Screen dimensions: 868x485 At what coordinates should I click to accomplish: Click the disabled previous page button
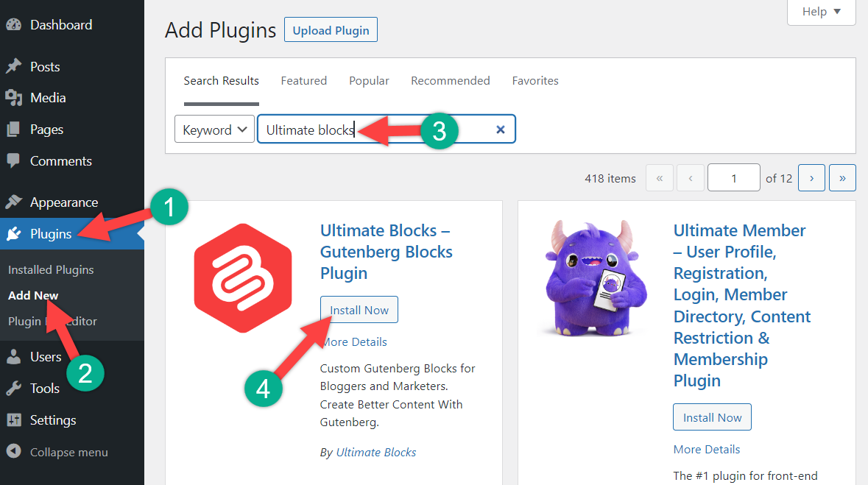tap(691, 178)
